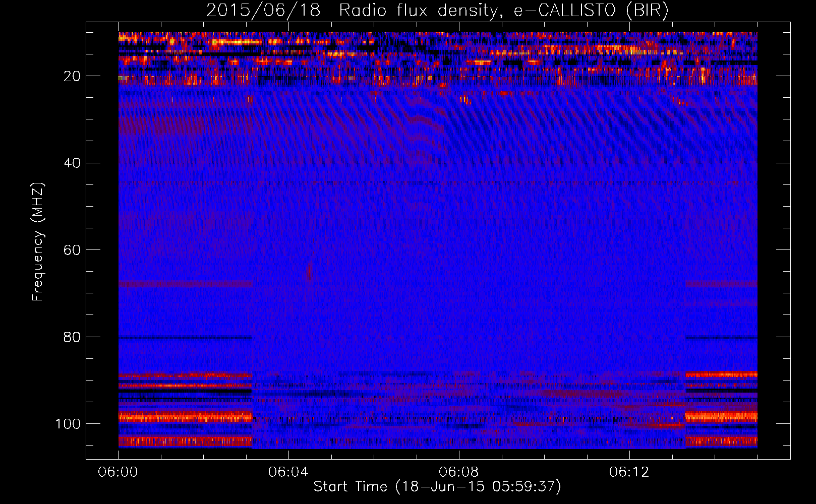Click the 100 frequency tick label
Screen dimensions: 816x504
pos(68,424)
